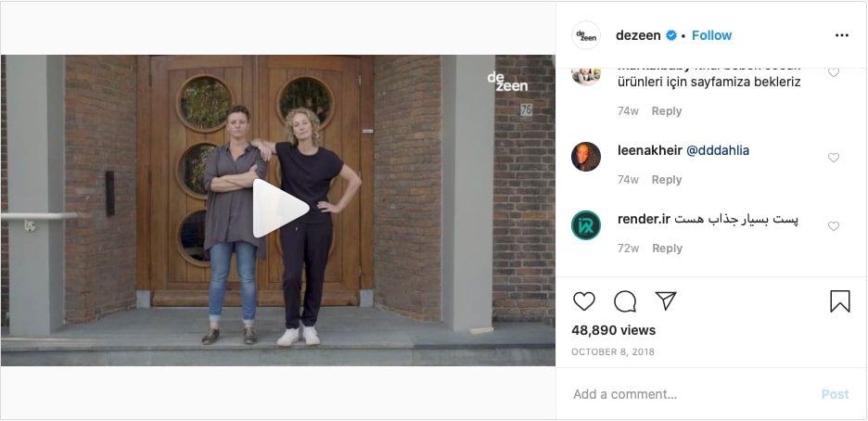The width and height of the screenshot is (868, 421).
Task: Reply to leenakheir's comment
Action: 667,180
